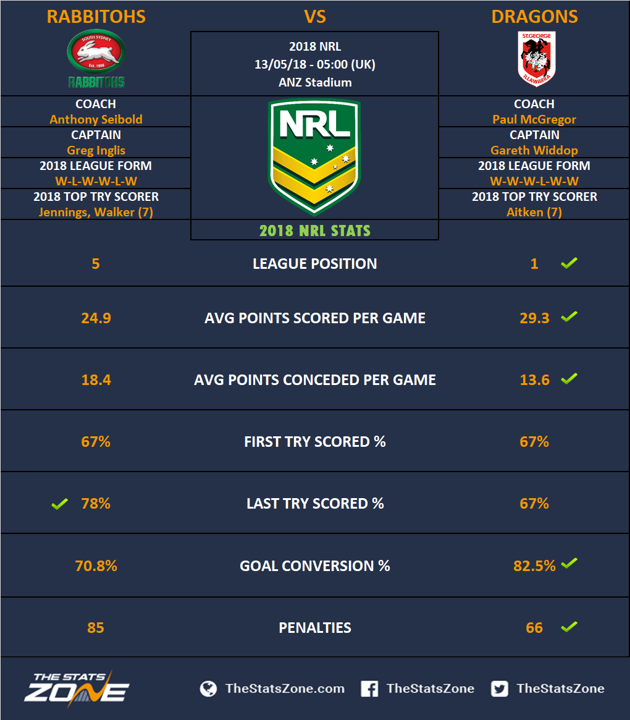The height and width of the screenshot is (720, 630).
Task: Click the globe icon beside TheStatsZone.com
Action: point(208,689)
